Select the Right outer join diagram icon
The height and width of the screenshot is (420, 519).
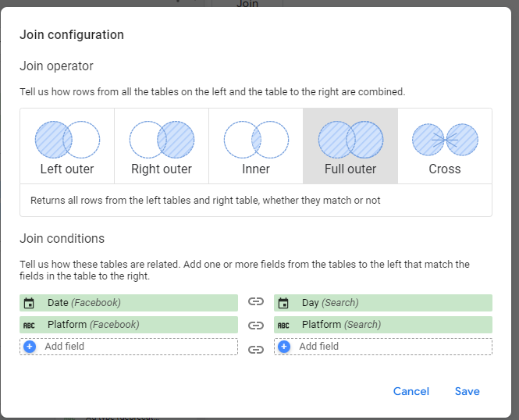[x=162, y=141]
